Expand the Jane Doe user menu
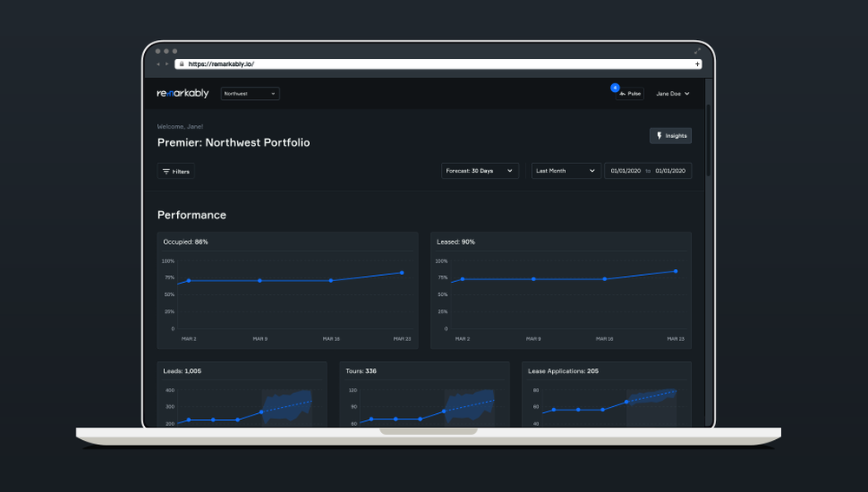Image resolution: width=868 pixels, height=492 pixels. click(673, 94)
